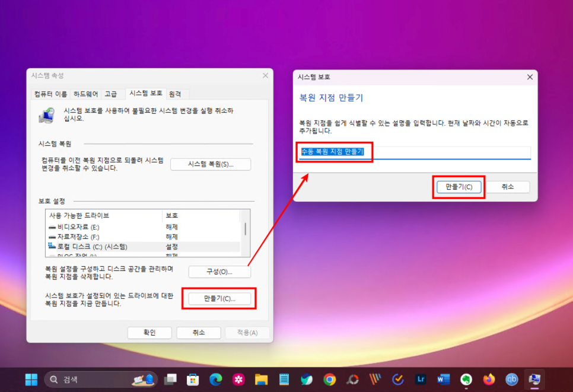Click 취소 in the System Properties window
The image size is (573, 392).
coord(199,333)
